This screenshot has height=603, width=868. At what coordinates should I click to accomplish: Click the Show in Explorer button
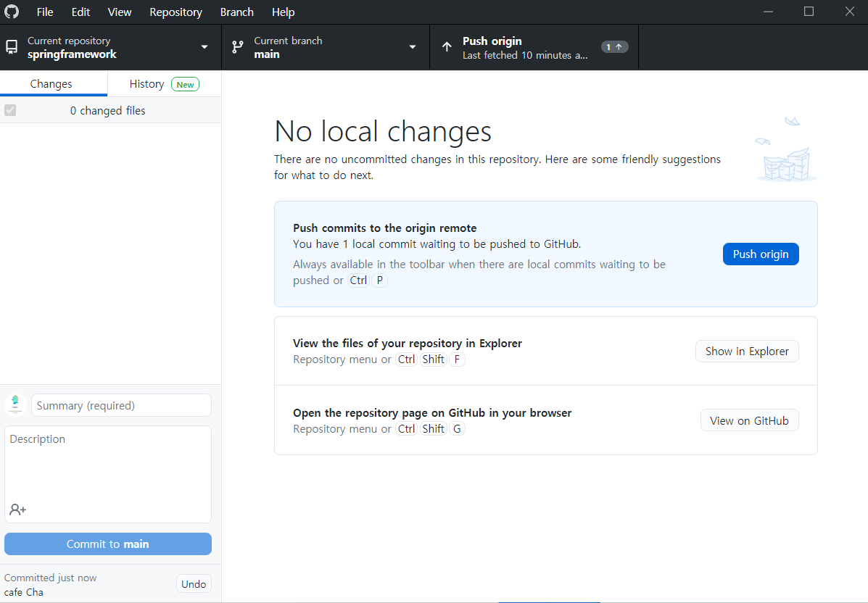tap(747, 352)
